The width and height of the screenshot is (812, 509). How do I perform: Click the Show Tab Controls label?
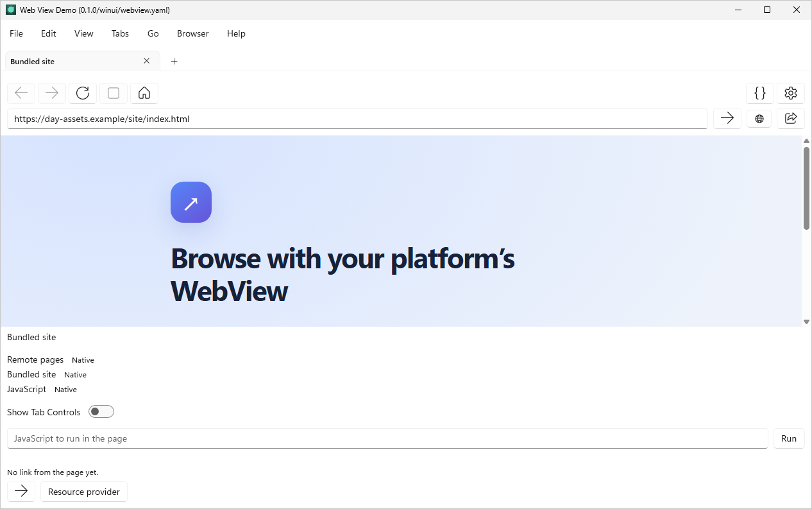pos(44,412)
